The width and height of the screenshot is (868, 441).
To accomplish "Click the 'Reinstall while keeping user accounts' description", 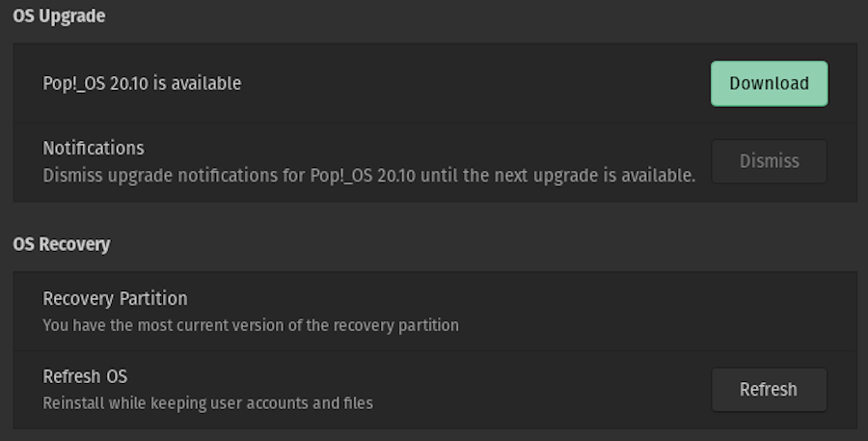I will (207, 402).
